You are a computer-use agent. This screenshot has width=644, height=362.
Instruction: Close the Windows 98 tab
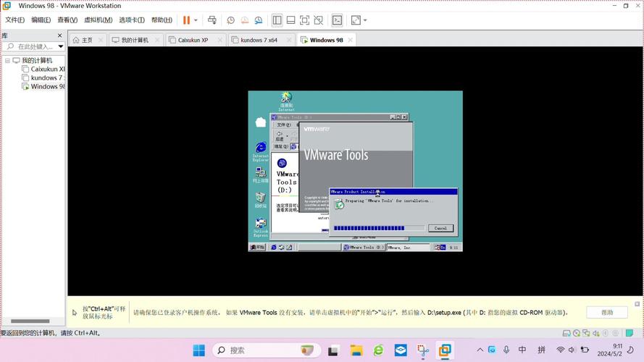point(351,41)
